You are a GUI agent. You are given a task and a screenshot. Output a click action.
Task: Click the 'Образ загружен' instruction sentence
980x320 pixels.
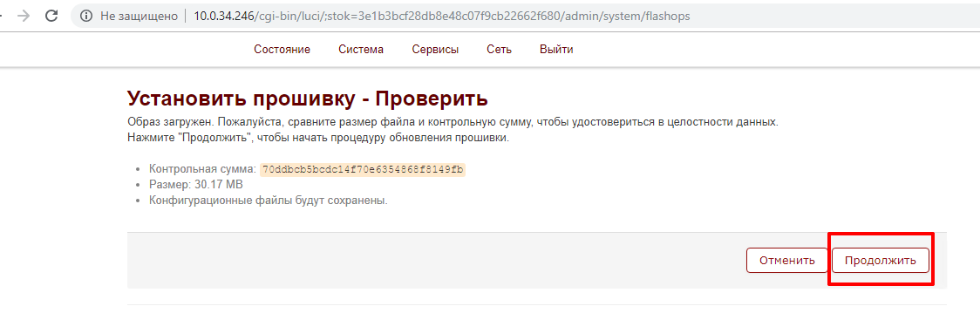[x=453, y=122]
